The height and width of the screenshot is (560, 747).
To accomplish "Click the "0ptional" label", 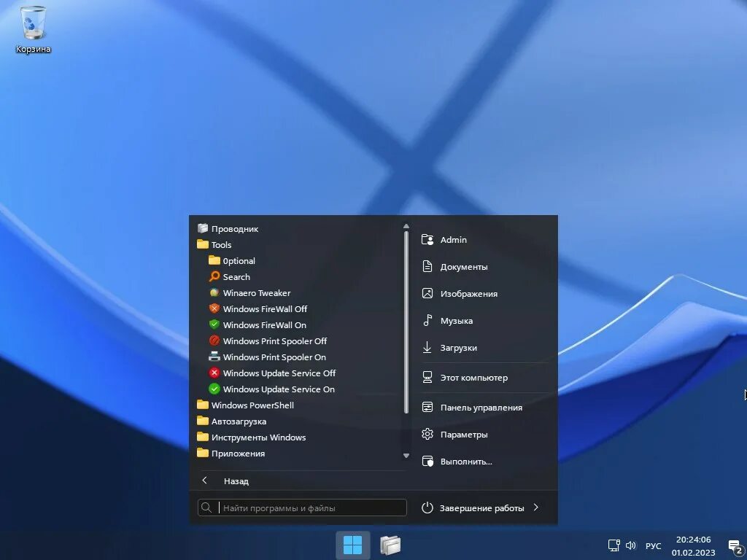I will 239,261.
